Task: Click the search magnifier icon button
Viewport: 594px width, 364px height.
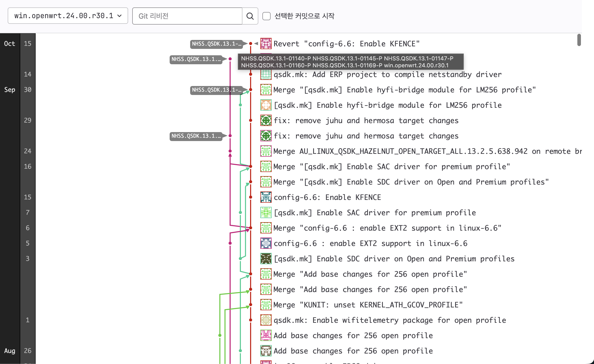Action: click(x=250, y=16)
